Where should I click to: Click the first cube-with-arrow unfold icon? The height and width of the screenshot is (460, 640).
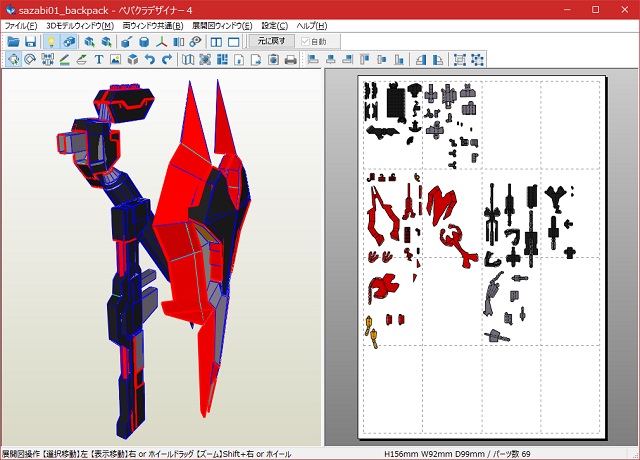(89, 42)
